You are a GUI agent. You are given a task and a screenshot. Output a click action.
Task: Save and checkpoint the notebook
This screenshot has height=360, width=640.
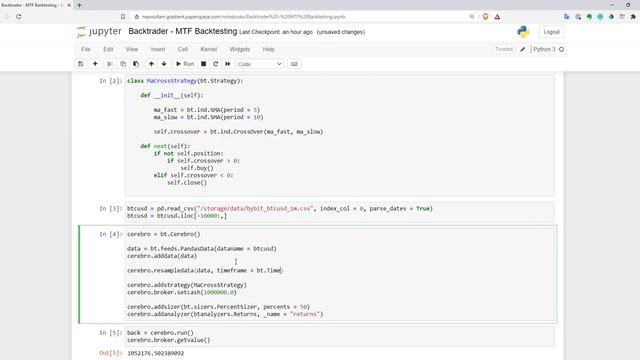(x=81, y=64)
